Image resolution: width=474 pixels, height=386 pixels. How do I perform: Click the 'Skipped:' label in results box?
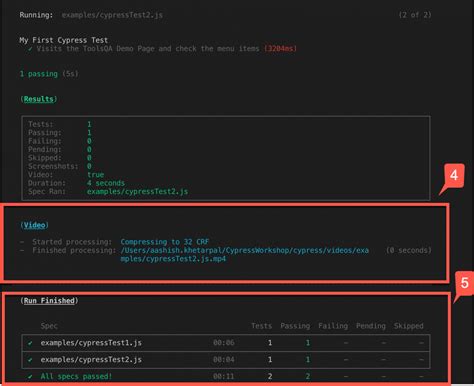pos(45,158)
